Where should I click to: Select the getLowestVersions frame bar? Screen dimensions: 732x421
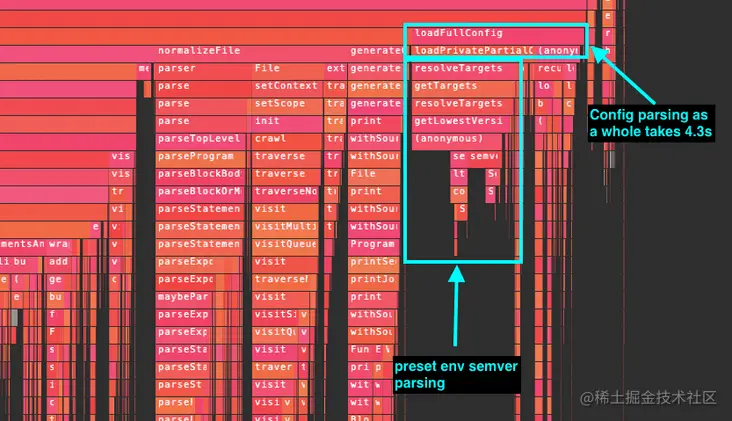[461, 121]
